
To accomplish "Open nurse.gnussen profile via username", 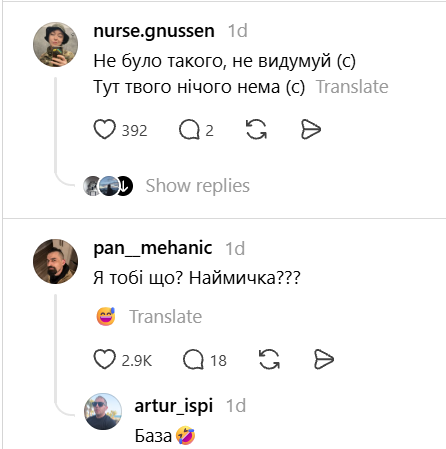I will coord(154,31).
